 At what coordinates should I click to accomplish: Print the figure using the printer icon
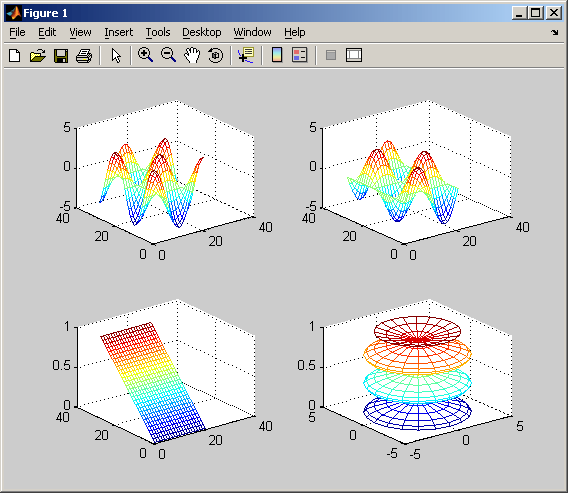click(84, 56)
